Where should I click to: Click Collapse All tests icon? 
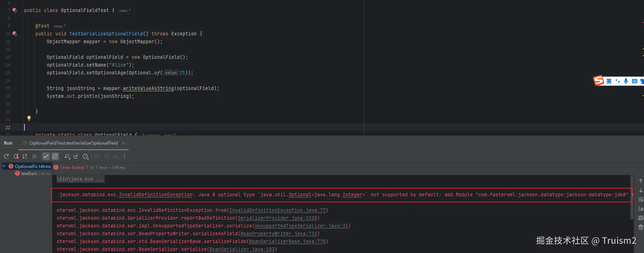coord(76,156)
